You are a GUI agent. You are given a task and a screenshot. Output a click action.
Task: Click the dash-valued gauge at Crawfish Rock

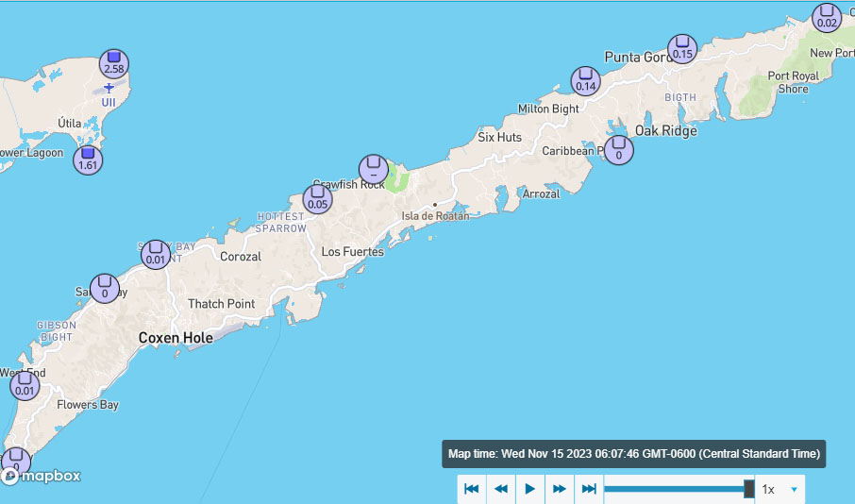tap(373, 169)
